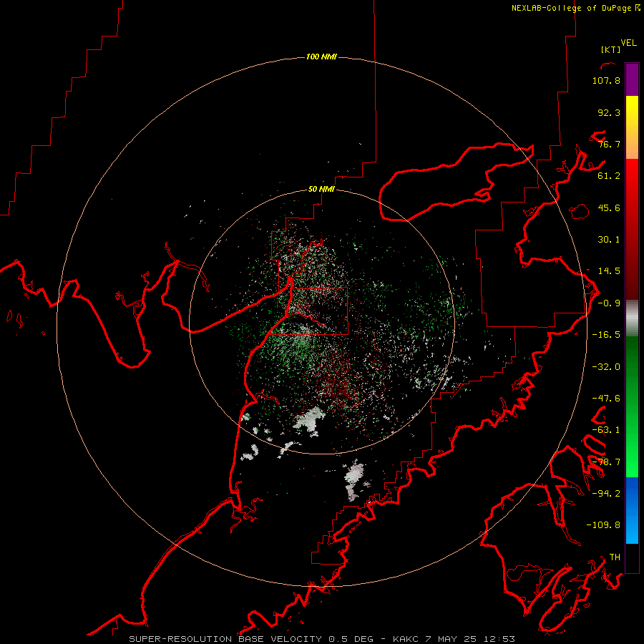Click the -78.7 legend value
644x644 pixels.
pos(606,462)
